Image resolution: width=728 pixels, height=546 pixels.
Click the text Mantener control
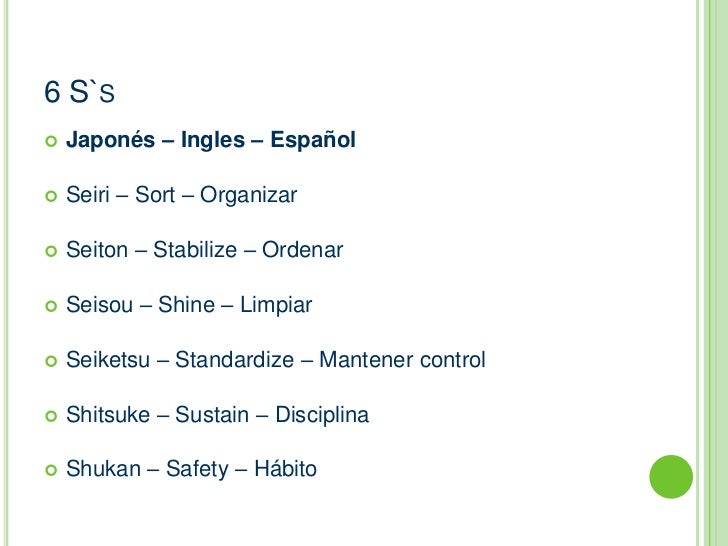[402, 359]
